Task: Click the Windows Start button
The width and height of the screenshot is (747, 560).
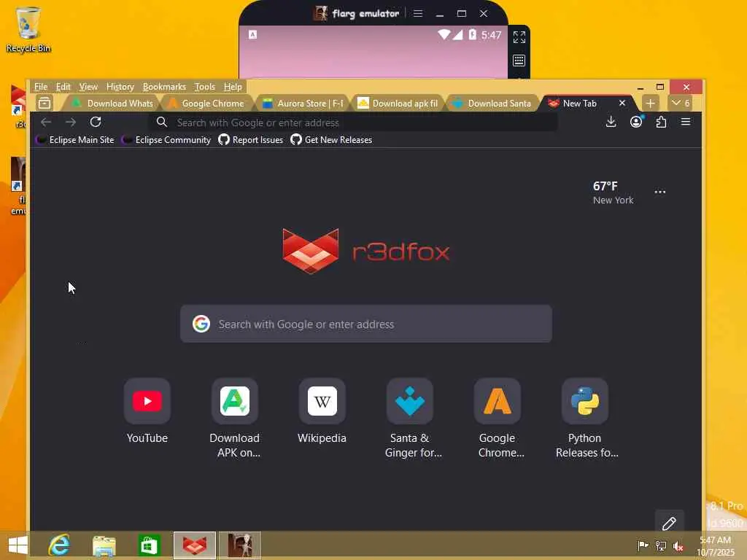Action: pyautogui.click(x=18, y=545)
